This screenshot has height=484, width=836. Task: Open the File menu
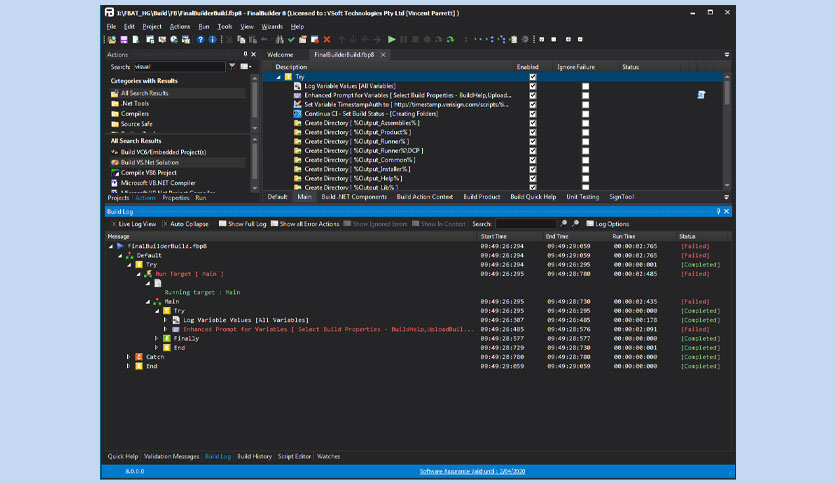pyautogui.click(x=111, y=27)
